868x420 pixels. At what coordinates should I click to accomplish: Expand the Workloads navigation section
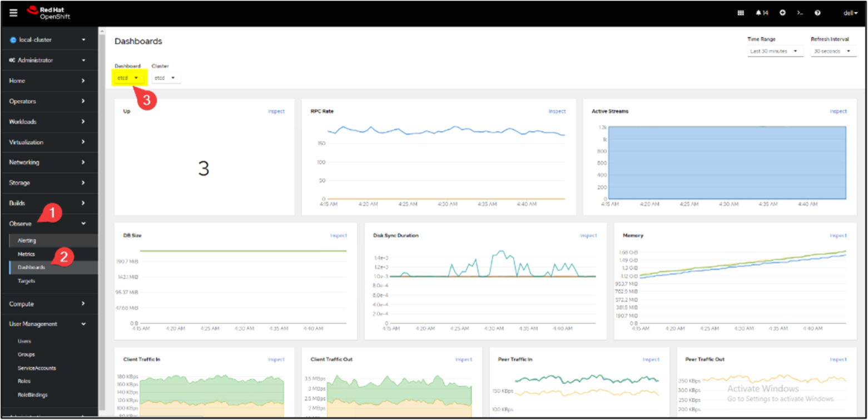pyautogui.click(x=49, y=121)
